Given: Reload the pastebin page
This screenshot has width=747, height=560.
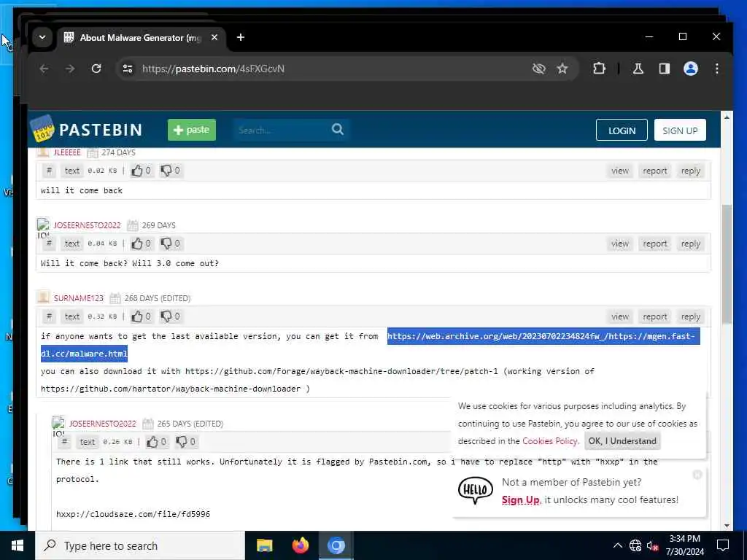Looking at the screenshot, I should pos(96,69).
